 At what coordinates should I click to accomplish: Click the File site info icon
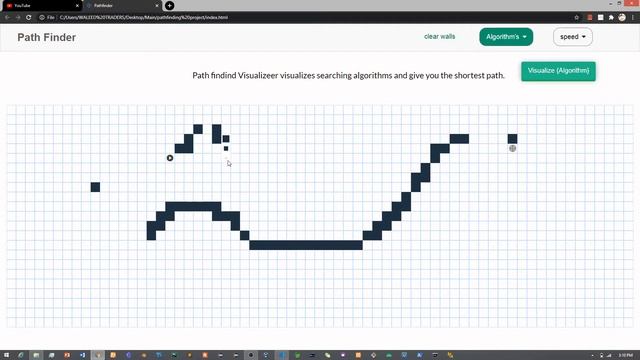click(47, 18)
